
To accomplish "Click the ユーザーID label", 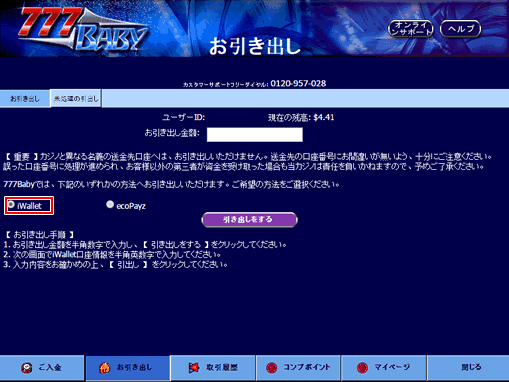I will 183,117.
